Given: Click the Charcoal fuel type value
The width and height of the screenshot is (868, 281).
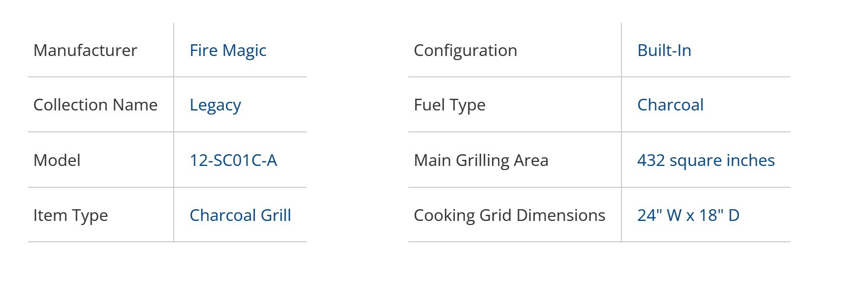Looking at the screenshot, I should pyautogui.click(x=670, y=105).
